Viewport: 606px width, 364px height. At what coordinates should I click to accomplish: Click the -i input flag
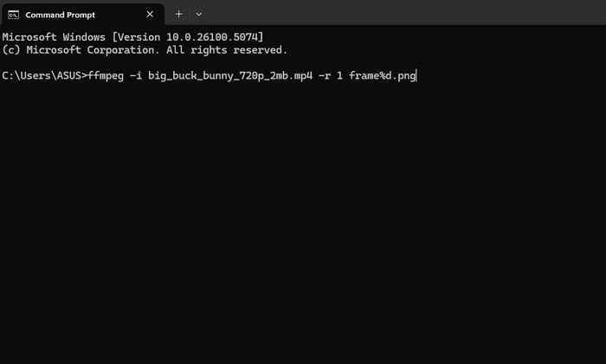(x=135, y=75)
